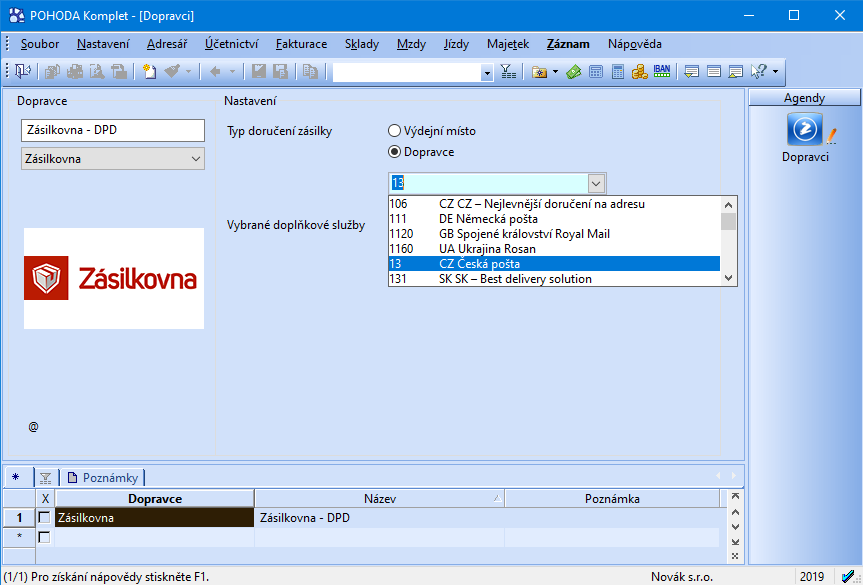Click the exit door icon in toolbar
This screenshot has height=585, width=863.
(x=23, y=72)
